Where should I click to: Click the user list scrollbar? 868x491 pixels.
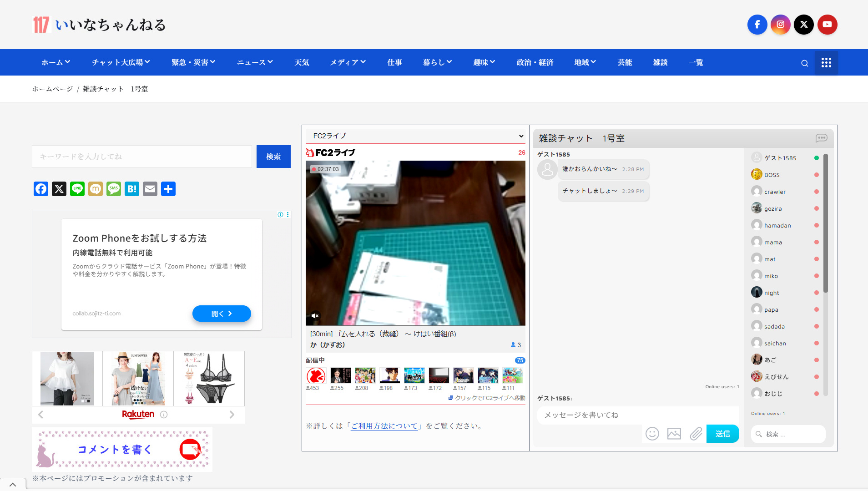click(x=826, y=223)
